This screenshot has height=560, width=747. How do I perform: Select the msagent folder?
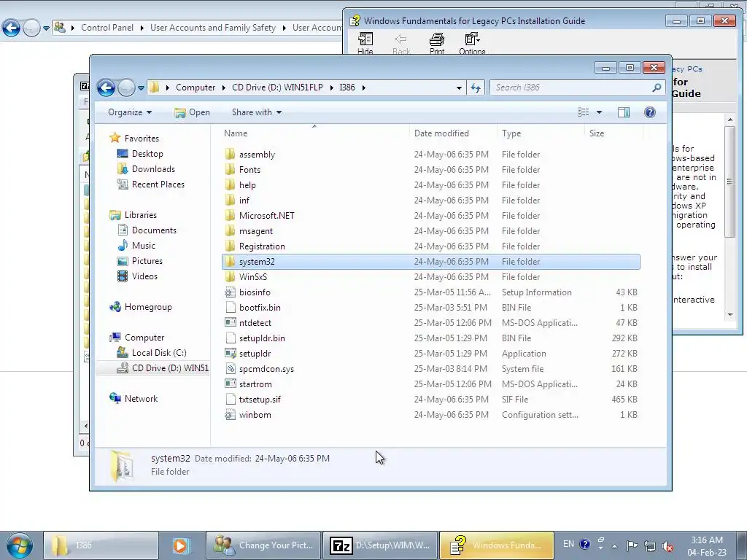[x=256, y=231]
